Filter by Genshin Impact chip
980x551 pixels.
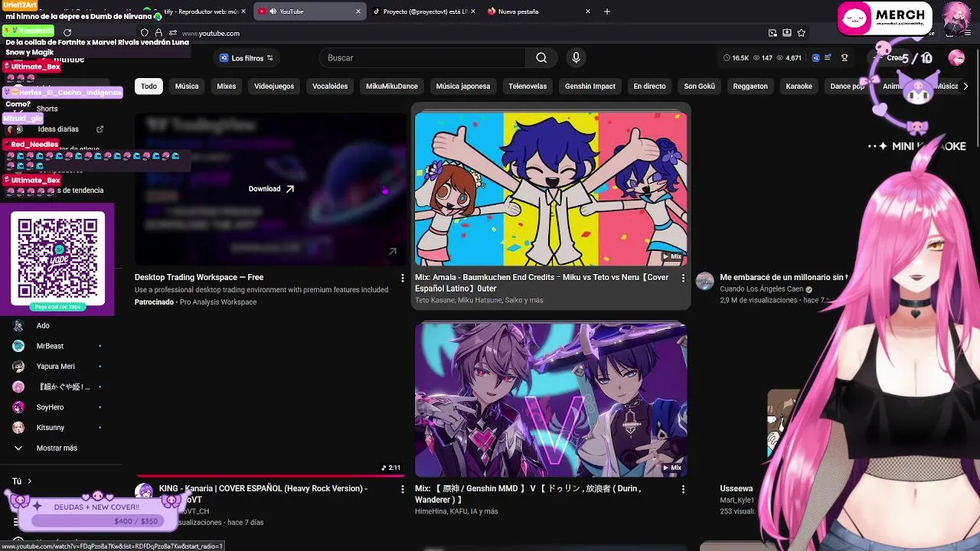click(x=590, y=86)
